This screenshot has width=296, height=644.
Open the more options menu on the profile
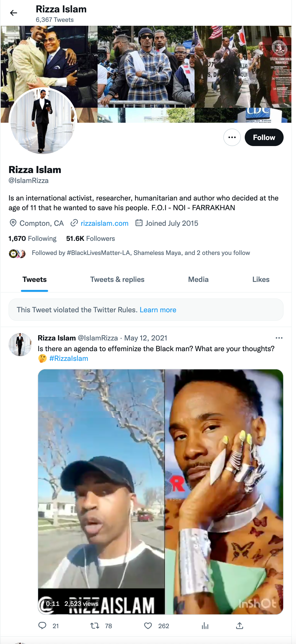pos(232,137)
